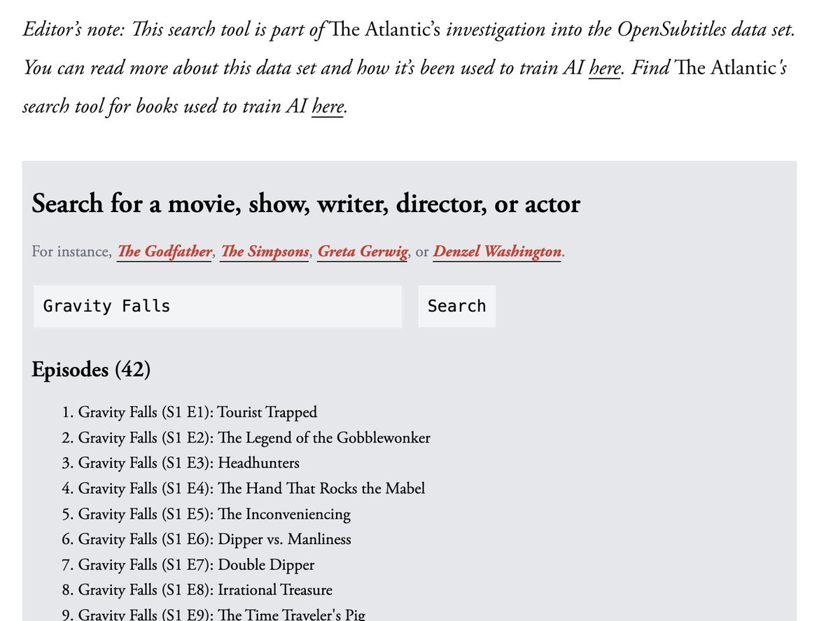Open The Godfather example link

164,251
